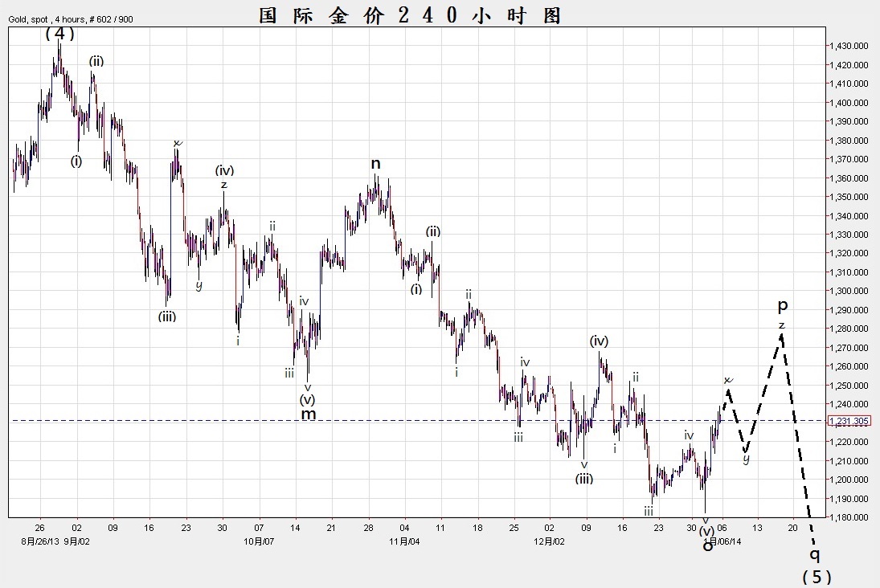
Task: Click the 1,200.000 price axis label
Action: click(849, 480)
